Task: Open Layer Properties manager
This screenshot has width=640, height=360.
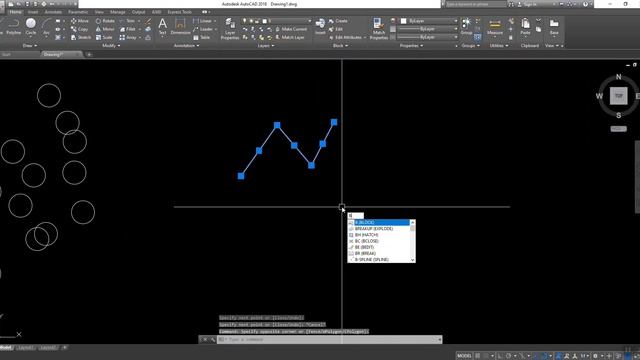Action: pos(230,29)
